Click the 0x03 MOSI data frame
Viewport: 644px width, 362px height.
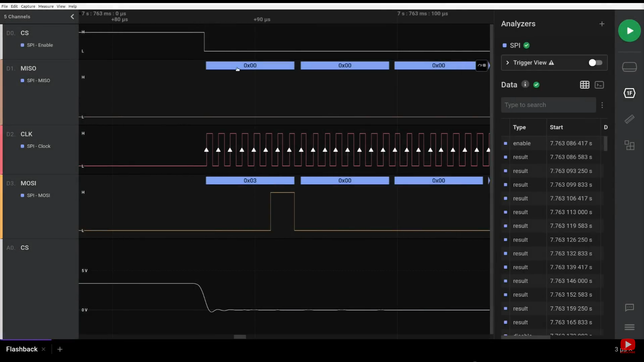tap(250, 180)
